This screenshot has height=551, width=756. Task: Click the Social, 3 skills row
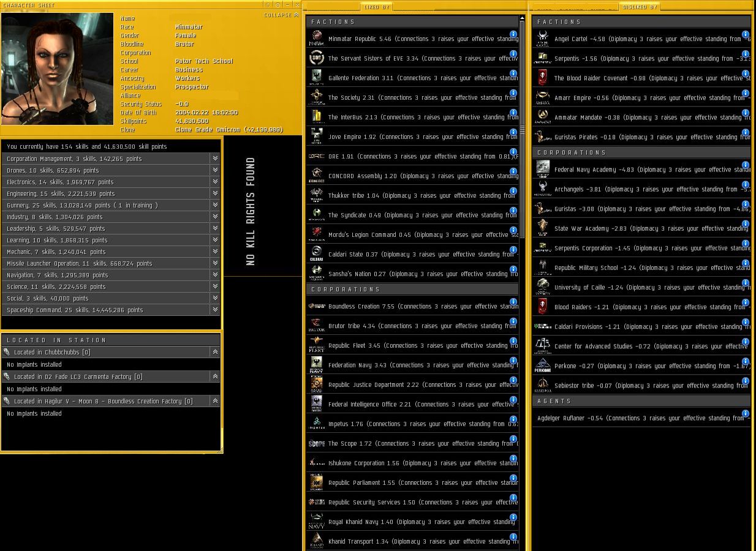point(111,298)
